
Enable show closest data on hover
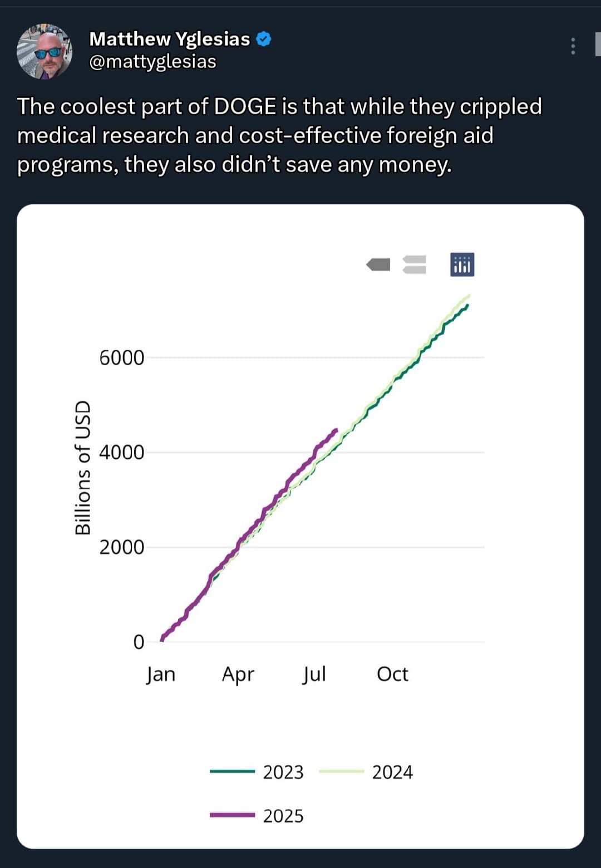378,264
